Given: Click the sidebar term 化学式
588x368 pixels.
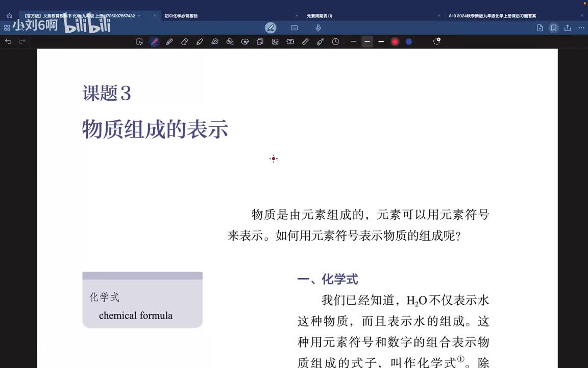Looking at the screenshot, I should [x=104, y=297].
